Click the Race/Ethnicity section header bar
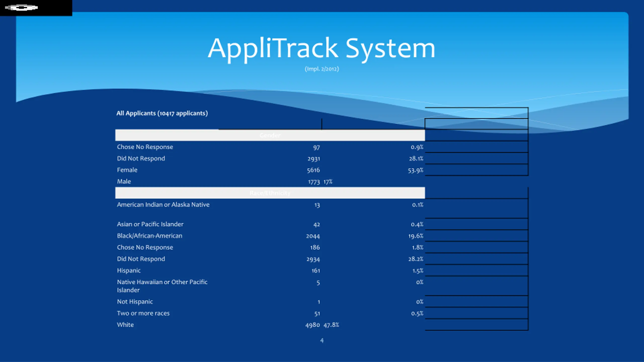 tap(270, 193)
